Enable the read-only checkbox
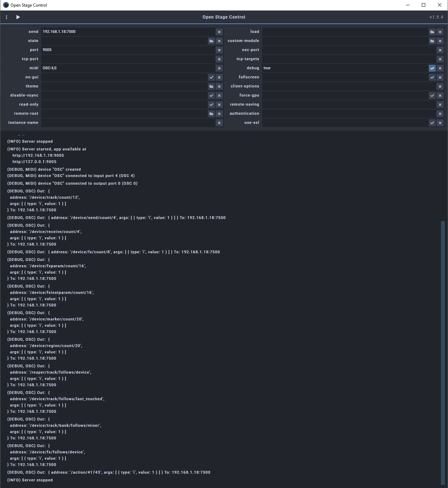This screenshot has width=448, height=488. [211, 105]
